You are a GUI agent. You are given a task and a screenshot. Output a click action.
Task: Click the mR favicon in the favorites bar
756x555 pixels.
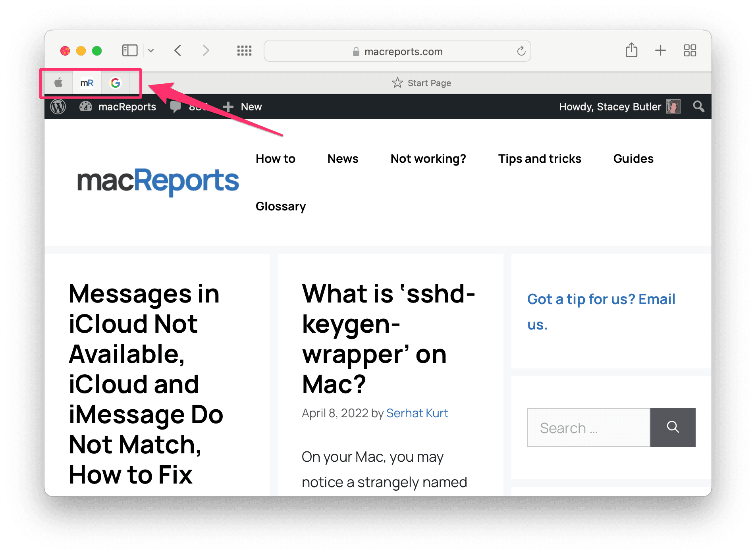(x=87, y=83)
